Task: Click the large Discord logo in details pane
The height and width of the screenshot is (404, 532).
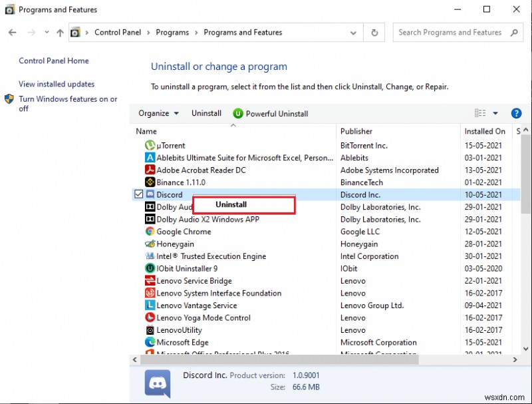Action: [x=158, y=383]
